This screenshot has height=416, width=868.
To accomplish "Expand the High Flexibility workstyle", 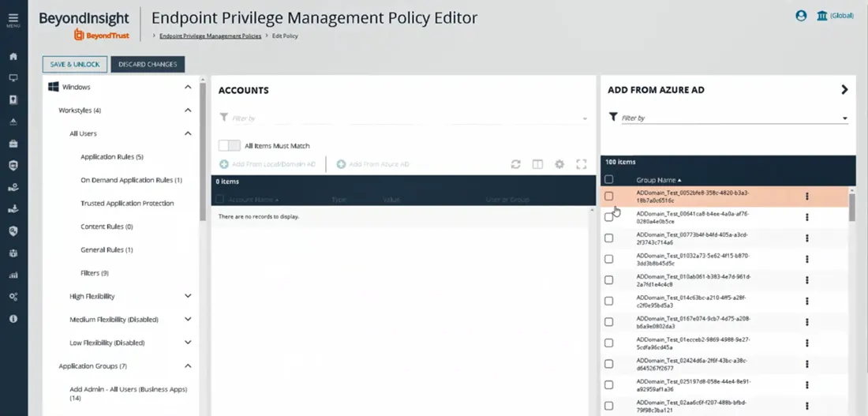I will point(189,296).
